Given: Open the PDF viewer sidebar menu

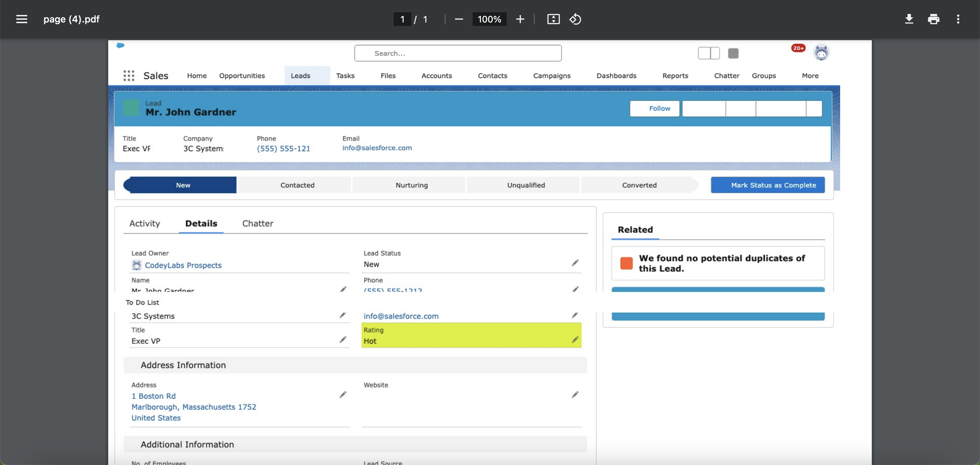Looking at the screenshot, I should pyautogui.click(x=22, y=19).
